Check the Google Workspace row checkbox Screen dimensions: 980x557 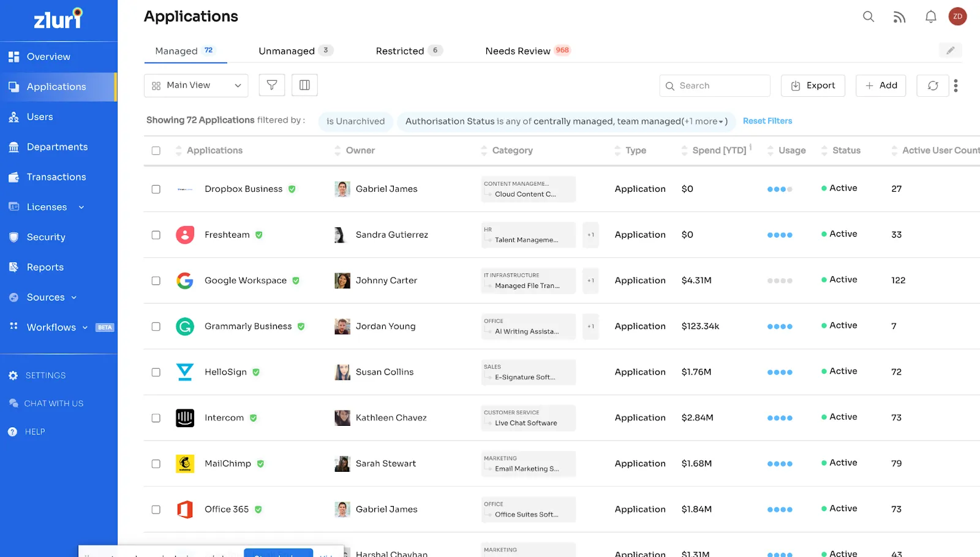pos(156,281)
